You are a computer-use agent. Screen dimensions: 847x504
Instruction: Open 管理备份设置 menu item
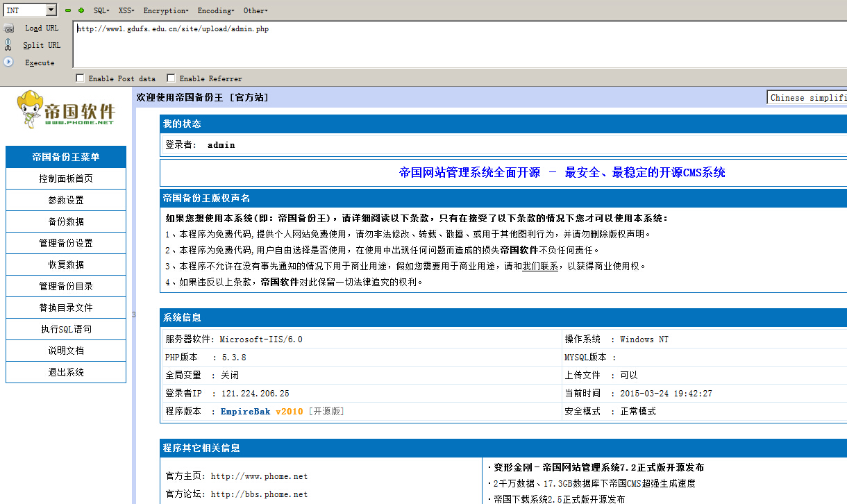pyautogui.click(x=66, y=243)
